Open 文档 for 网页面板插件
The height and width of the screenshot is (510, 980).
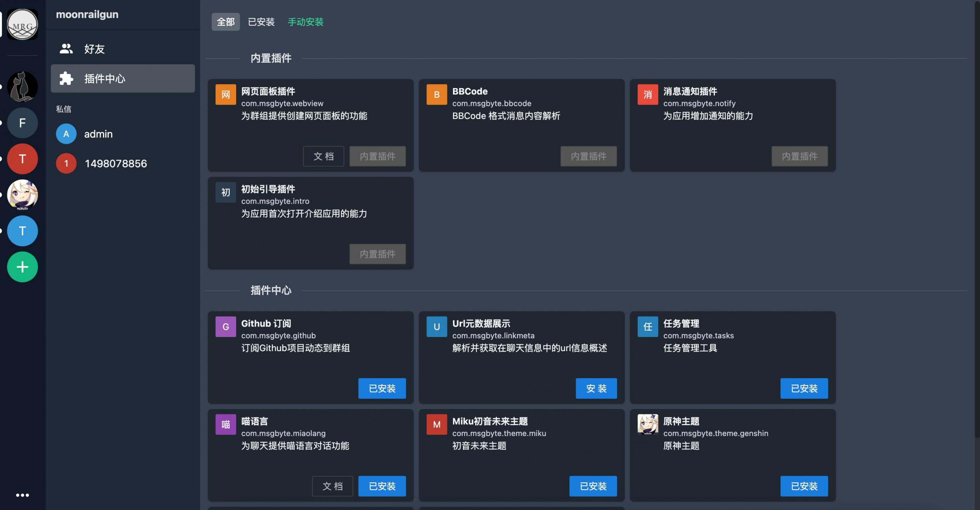click(x=323, y=156)
